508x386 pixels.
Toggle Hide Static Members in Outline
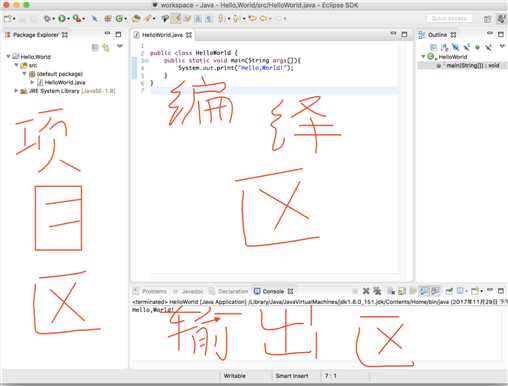coord(467,47)
